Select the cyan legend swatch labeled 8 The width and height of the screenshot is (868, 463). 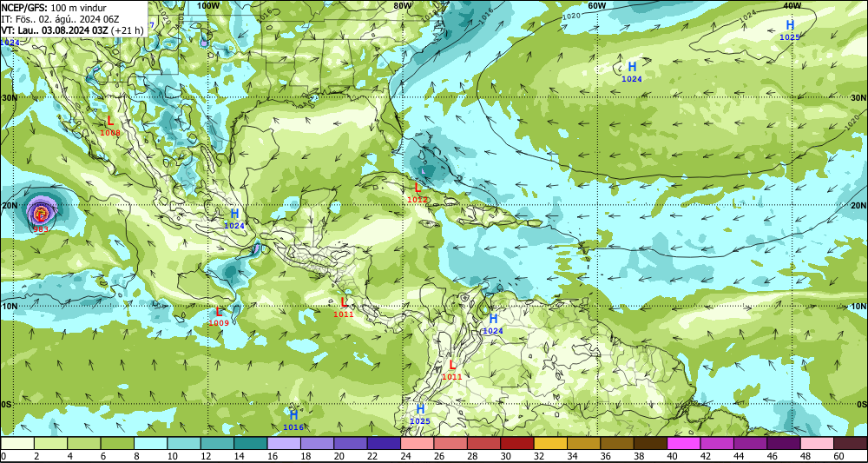150,443
